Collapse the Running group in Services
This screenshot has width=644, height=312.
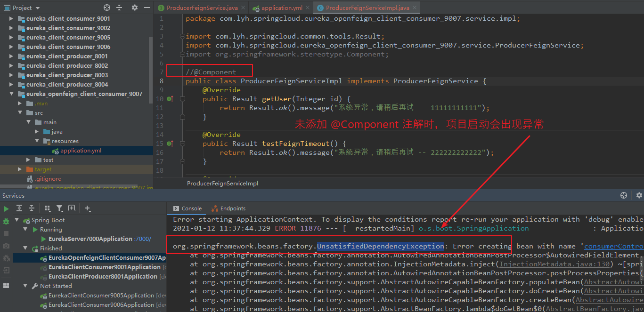pyautogui.click(x=26, y=230)
